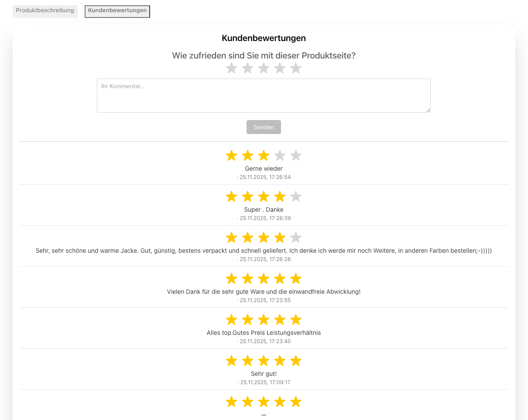
Task: Give five stars in the rating form
Action: [296, 68]
